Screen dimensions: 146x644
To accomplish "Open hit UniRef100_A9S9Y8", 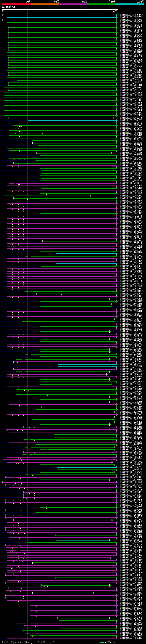I will point(131,17).
